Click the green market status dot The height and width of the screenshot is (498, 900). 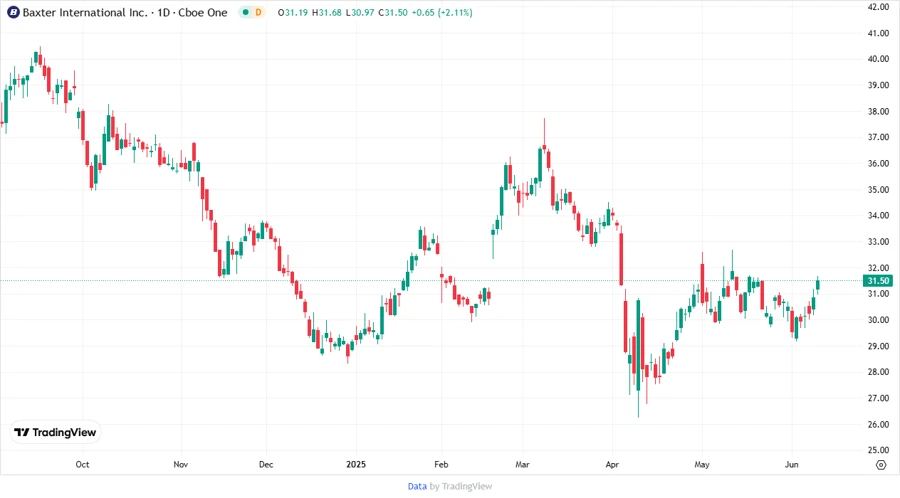click(x=246, y=12)
